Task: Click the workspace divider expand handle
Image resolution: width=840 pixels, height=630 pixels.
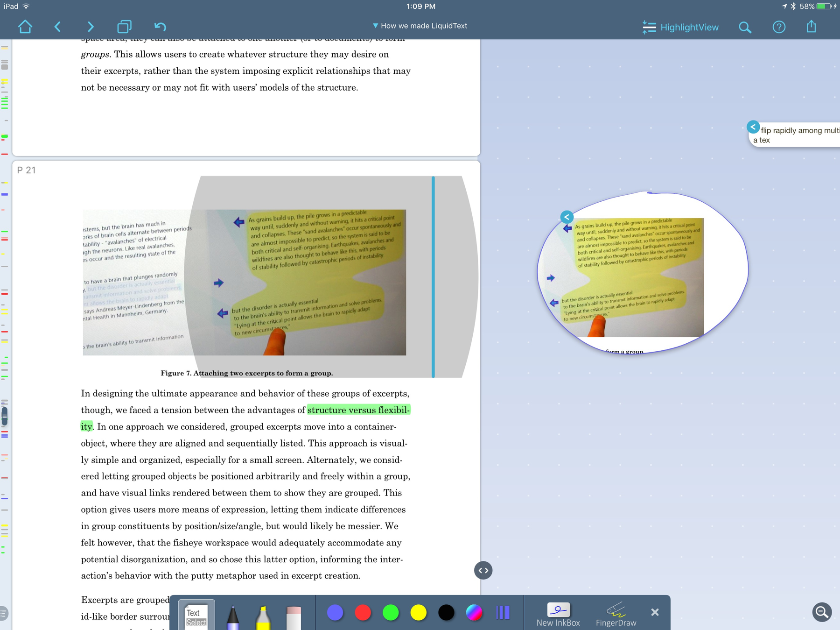Action: [x=483, y=570]
